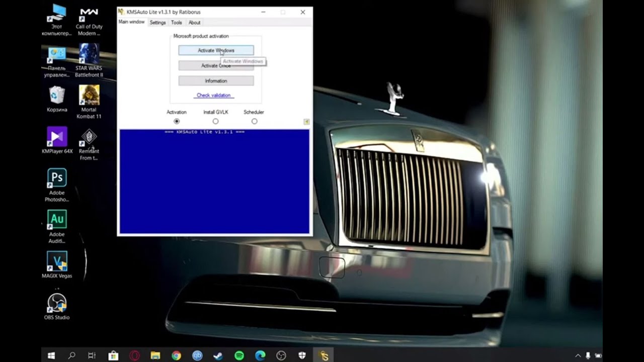The image size is (644, 362).
Task: Show hidden system tray icons chevron
Action: pos(578,355)
